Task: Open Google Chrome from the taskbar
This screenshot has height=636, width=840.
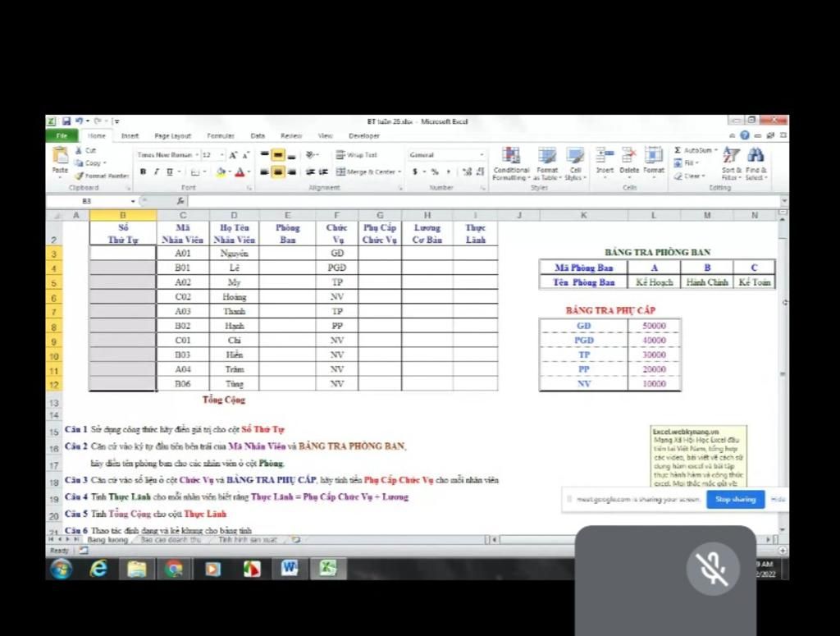Action: coord(173,569)
